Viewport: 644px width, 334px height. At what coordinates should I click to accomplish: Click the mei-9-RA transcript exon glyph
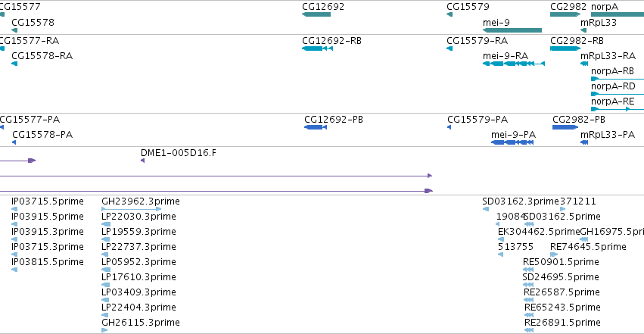click(514, 64)
